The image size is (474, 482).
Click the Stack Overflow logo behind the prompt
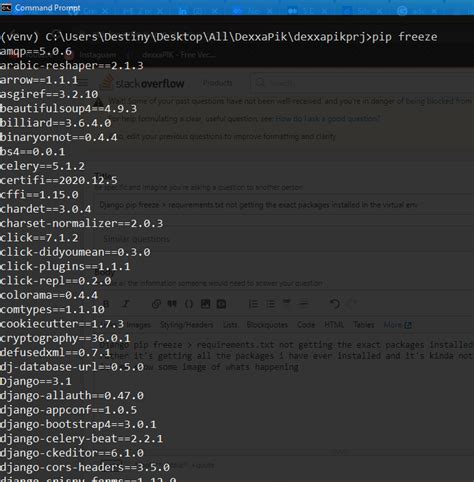tap(143, 83)
